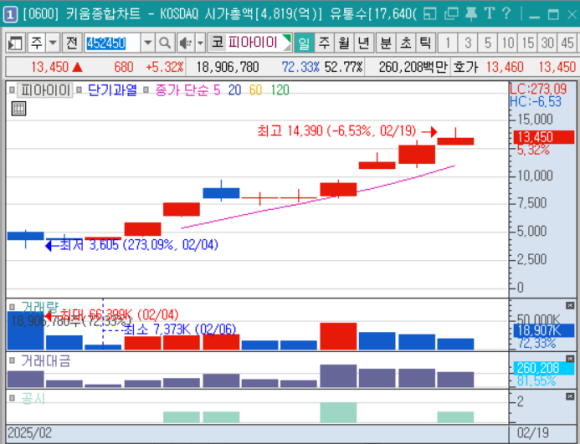Screen dimensions: 580x444
Task: Click the 30 minute interval button
Action: (547, 43)
